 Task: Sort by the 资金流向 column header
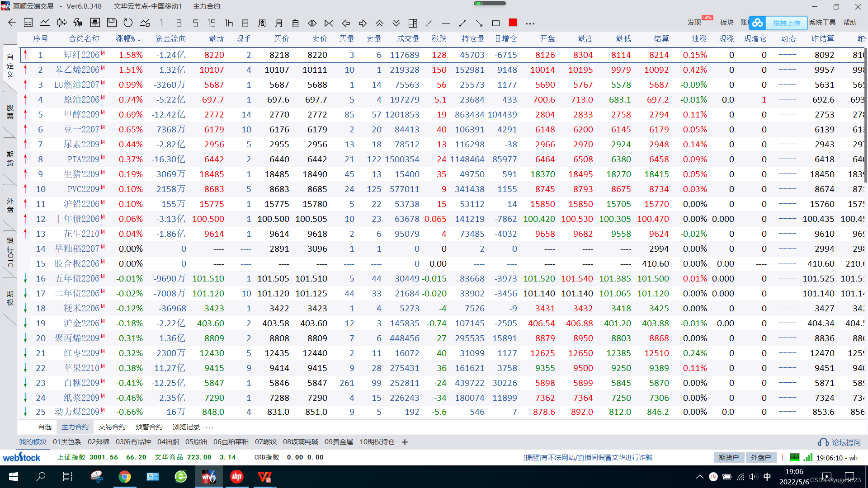pyautogui.click(x=171, y=38)
